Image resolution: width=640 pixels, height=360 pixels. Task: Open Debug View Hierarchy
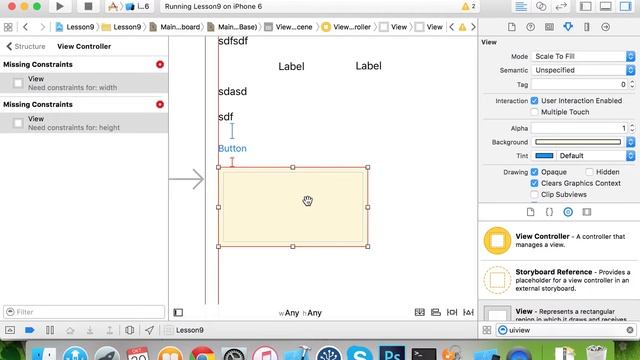click(129, 330)
